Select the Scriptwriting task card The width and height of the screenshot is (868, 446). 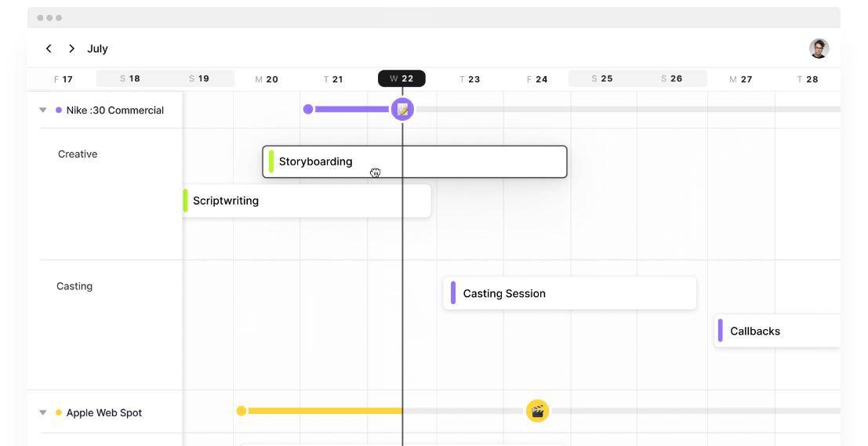(x=306, y=201)
